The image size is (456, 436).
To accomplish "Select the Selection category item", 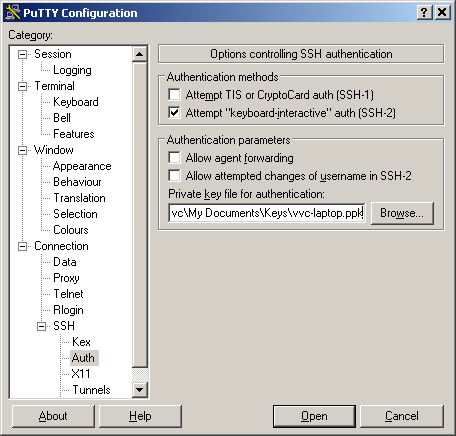I will 75,214.
